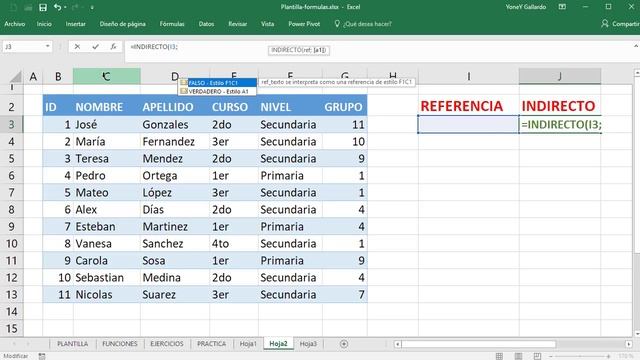Click the right arrow of the horizontal scrollbar
This screenshot has width=640, height=360.
point(629,344)
